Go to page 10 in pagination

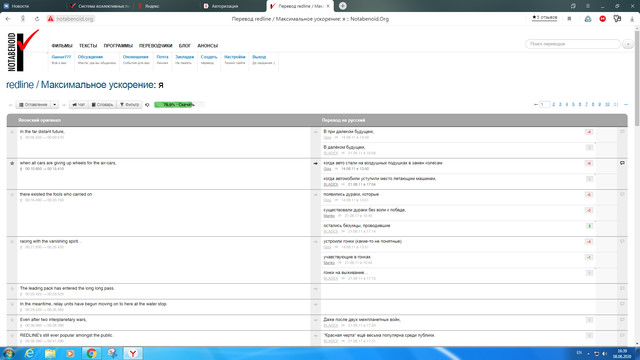(607, 105)
